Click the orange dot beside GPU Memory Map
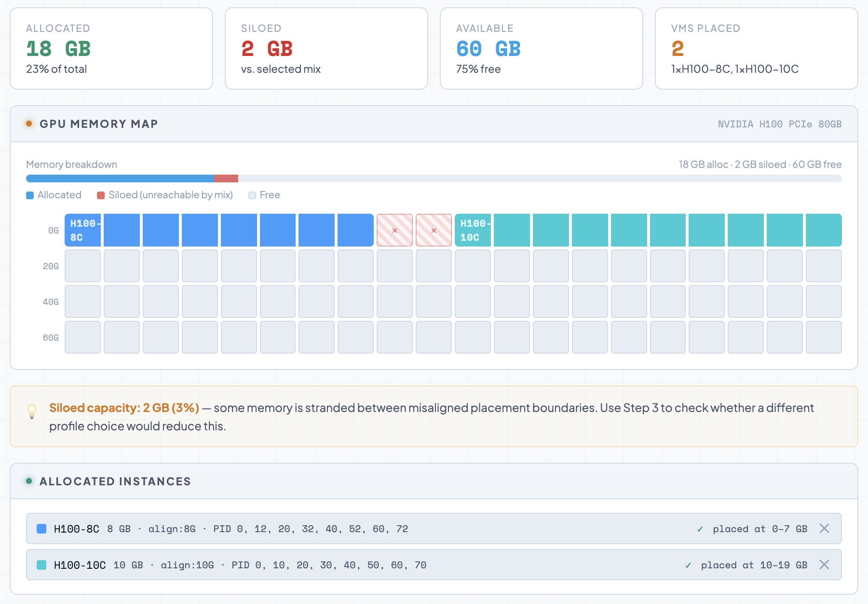868x604 pixels. [29, 124]
